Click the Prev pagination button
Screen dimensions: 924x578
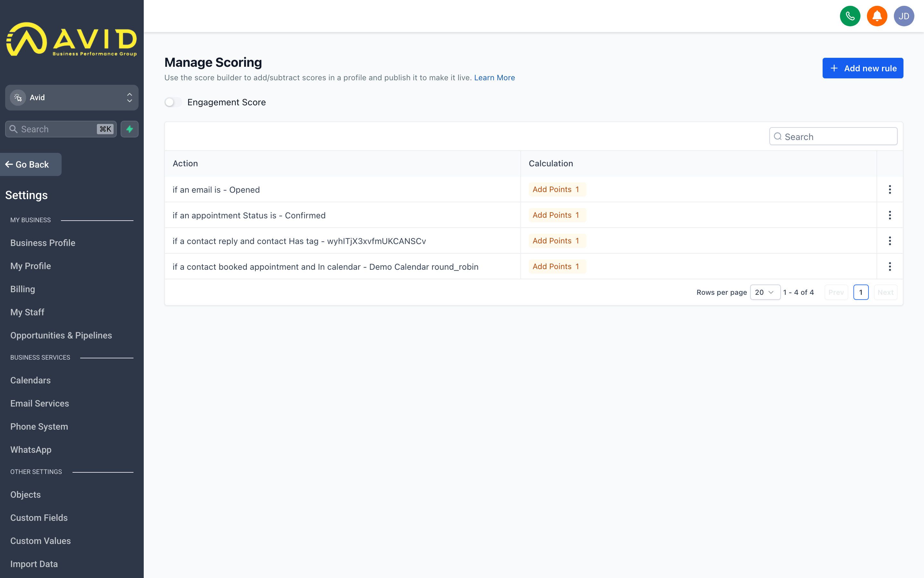click(x=836, y=293)
